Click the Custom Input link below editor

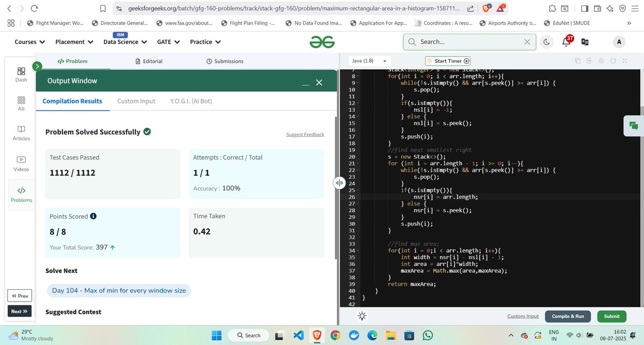coord(523,316)
